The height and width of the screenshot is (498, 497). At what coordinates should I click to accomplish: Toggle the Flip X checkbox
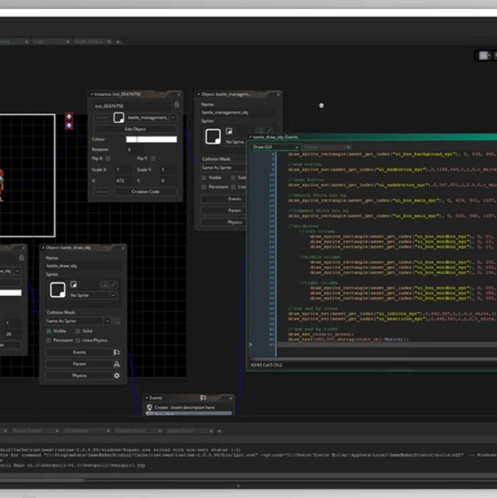coord(108,159)
